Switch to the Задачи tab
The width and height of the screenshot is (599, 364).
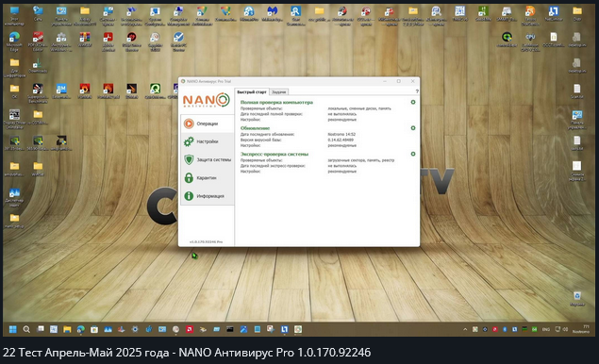(x=279, y=92)
